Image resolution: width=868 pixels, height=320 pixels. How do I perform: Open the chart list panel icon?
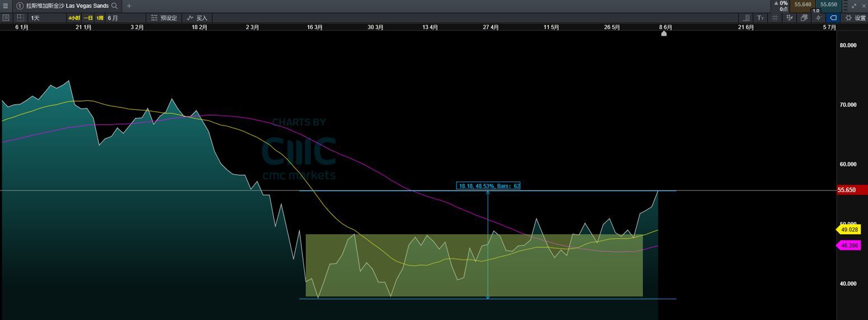tap(6, 18)
